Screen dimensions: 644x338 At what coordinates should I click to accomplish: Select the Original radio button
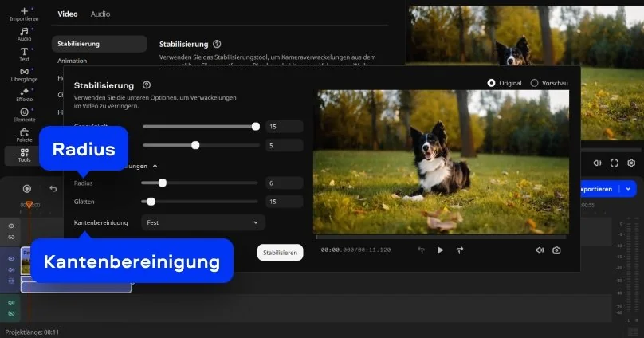pyautogui.click(x=491, y=83)
